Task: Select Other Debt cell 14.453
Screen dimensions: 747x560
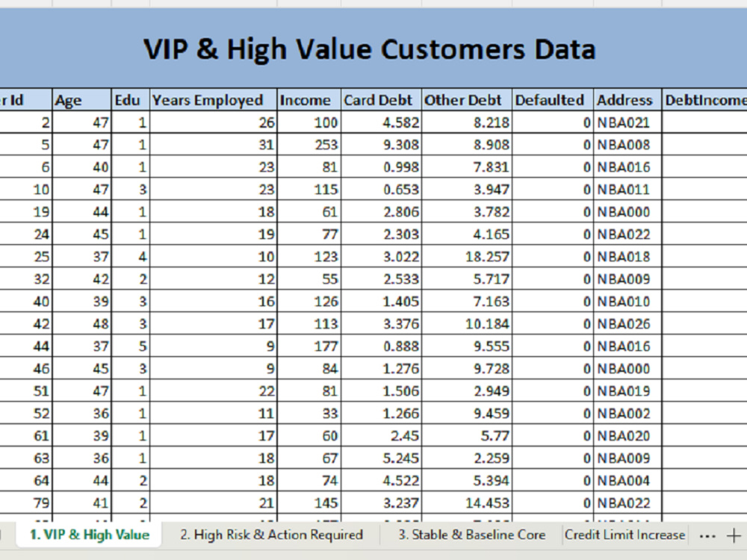Action: pos(467,503)
